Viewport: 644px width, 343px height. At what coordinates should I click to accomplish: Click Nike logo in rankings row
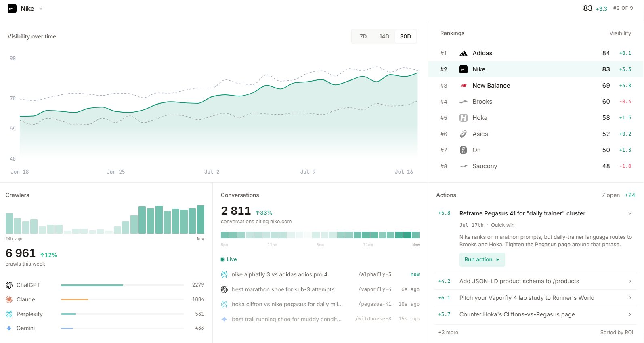(464, 69)
